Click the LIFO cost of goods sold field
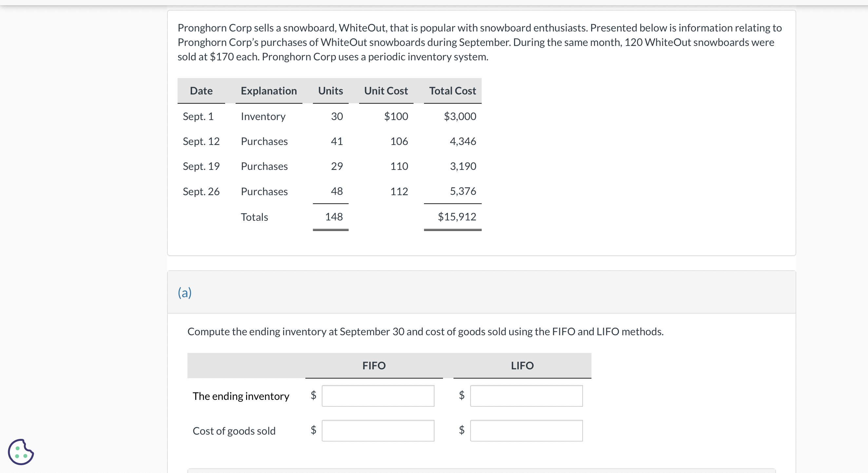 (x=526, y=430)
